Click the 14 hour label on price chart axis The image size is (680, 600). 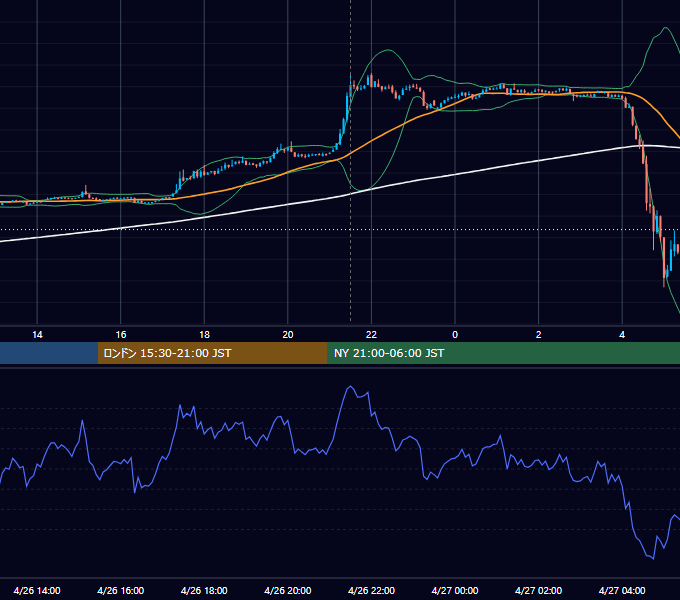coord(37,335)
